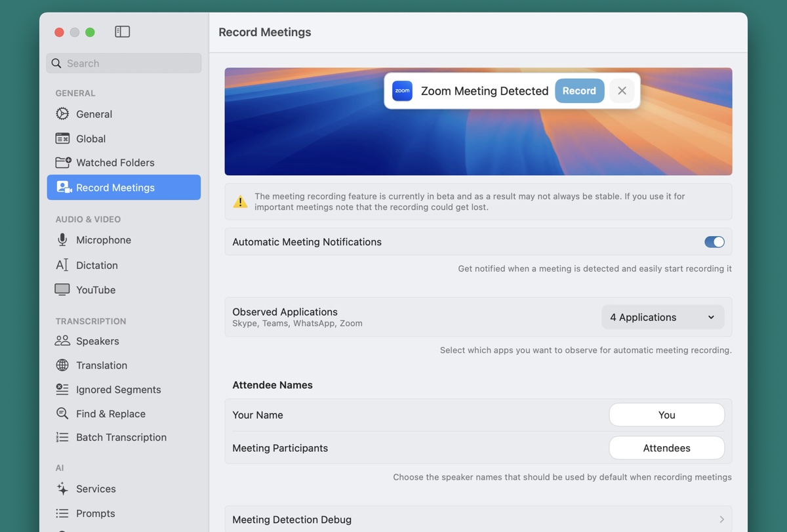
Task: Click the Prompts list icon
Action: (62, 514)
